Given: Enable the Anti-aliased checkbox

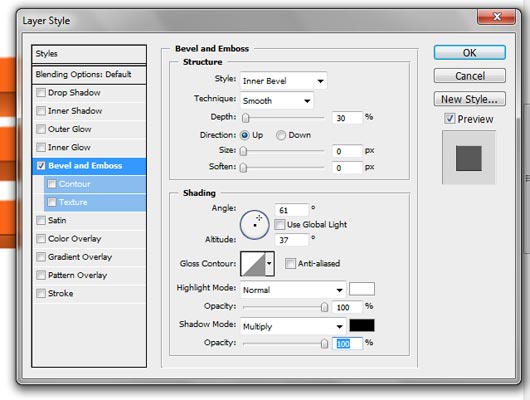Looking at the screenshot, I should point(290,263).
